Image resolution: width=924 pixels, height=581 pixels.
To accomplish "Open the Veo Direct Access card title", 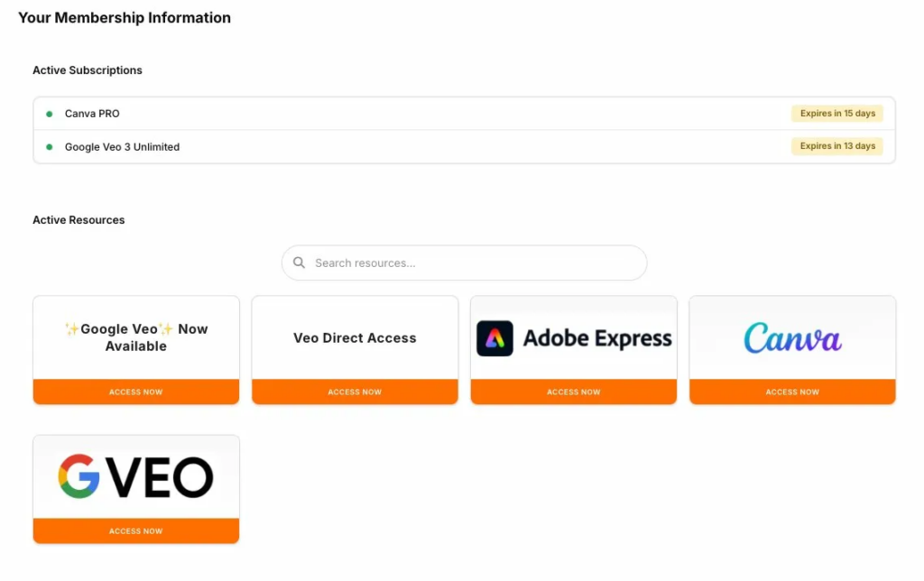I will (355, 338).
